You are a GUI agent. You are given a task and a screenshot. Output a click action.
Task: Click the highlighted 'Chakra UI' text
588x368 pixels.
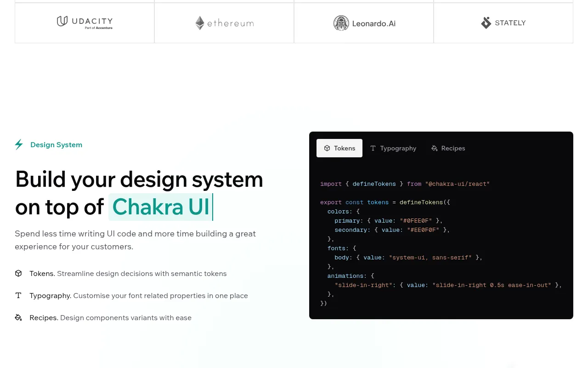tap(161, 207)
